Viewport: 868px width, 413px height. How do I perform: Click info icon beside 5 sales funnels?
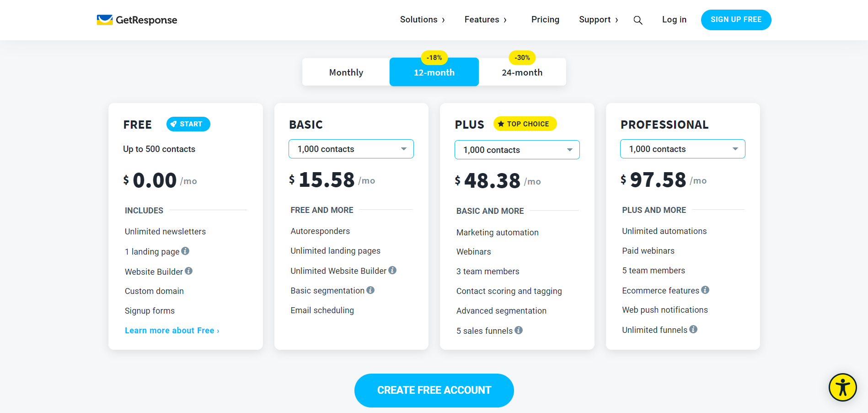[519, 330]
